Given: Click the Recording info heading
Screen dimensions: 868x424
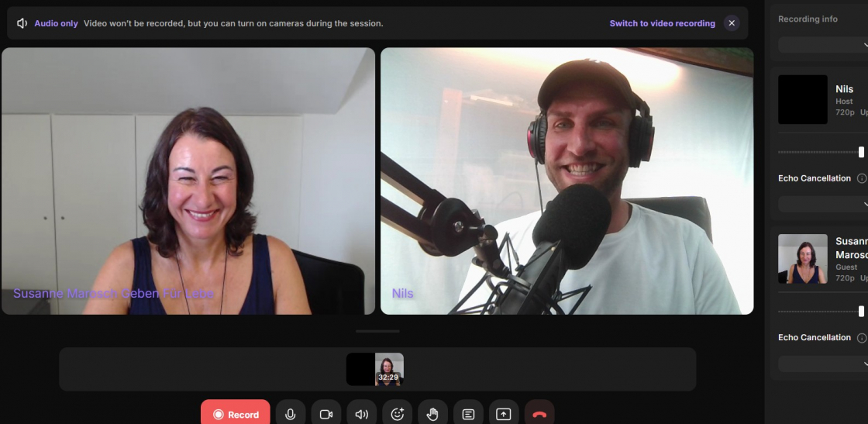Looking at the screenshot, I should point(808,19).
